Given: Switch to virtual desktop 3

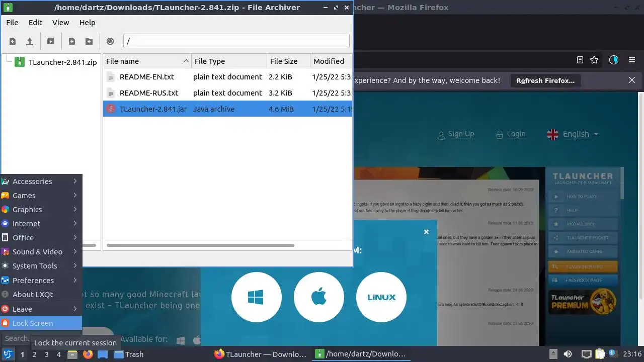Looking at the screenshot, I should (47, 354).
